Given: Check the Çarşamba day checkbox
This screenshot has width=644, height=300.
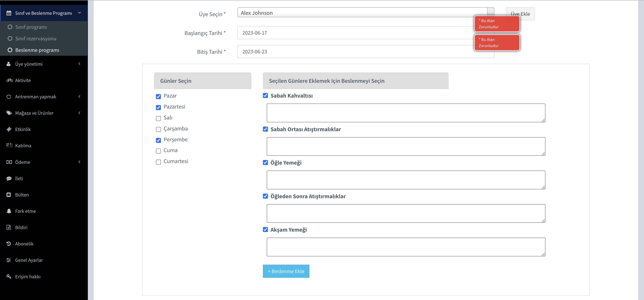Looking at the screenshot, I should point(158,129).
